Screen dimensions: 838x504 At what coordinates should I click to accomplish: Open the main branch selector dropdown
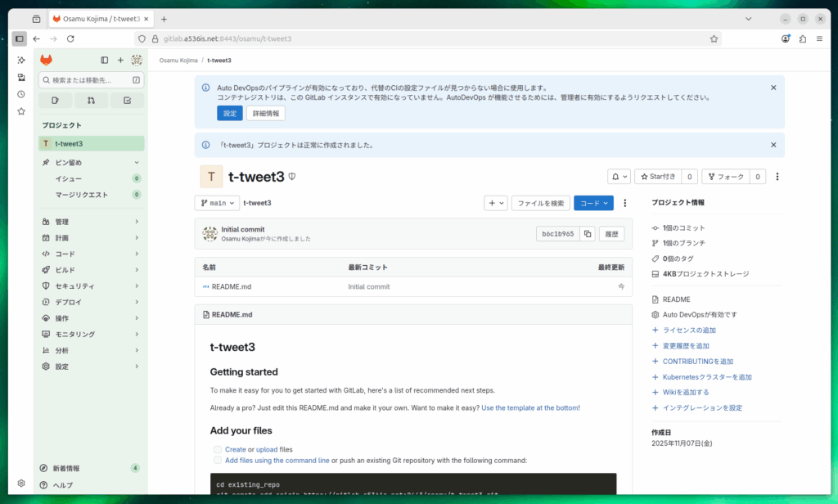click(217, 203)
